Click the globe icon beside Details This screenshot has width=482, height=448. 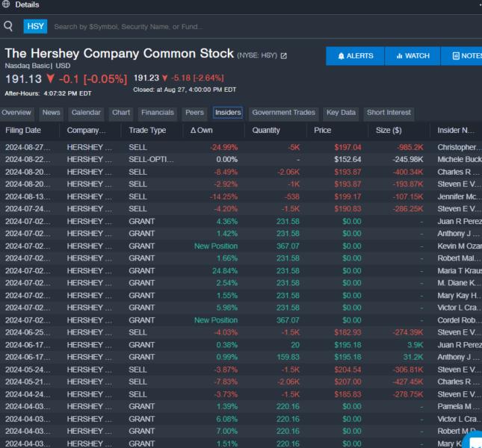[6, 4]
